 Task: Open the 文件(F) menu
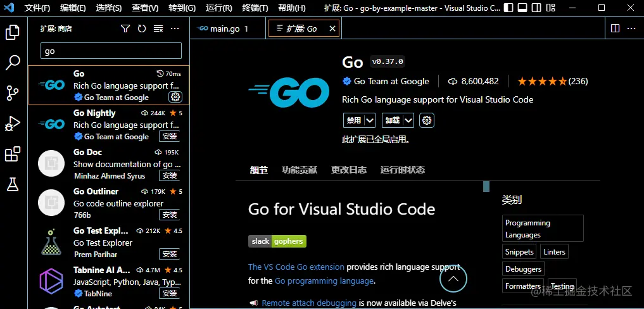(x=37, y=8)
